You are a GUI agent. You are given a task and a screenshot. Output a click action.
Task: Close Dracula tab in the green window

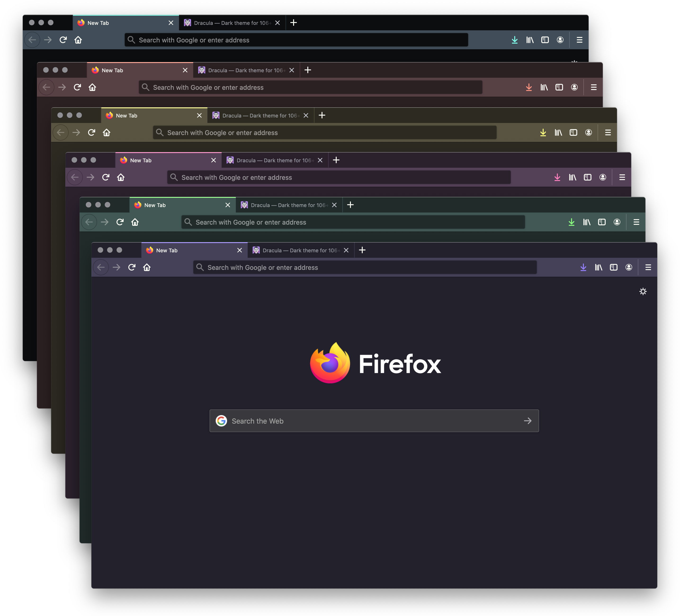coord(334,205)
